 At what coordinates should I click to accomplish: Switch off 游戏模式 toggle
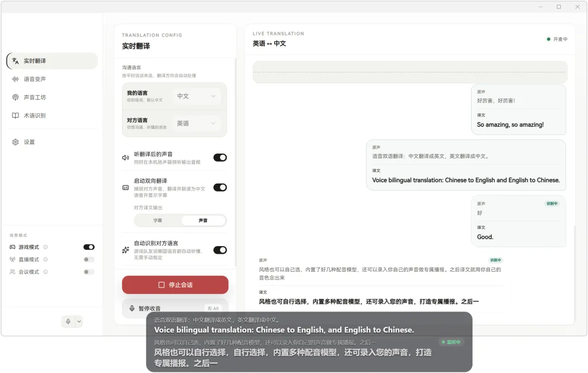89,247
